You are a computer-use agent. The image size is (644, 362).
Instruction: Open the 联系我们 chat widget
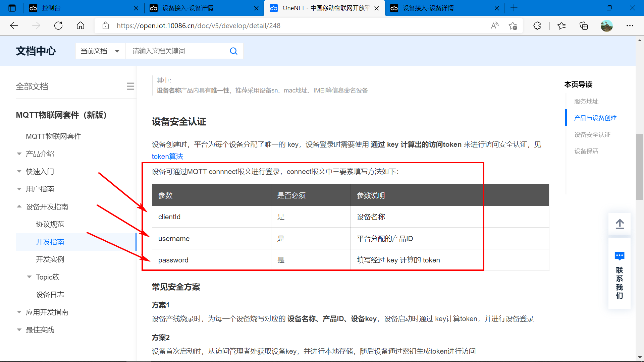[620, 274]
